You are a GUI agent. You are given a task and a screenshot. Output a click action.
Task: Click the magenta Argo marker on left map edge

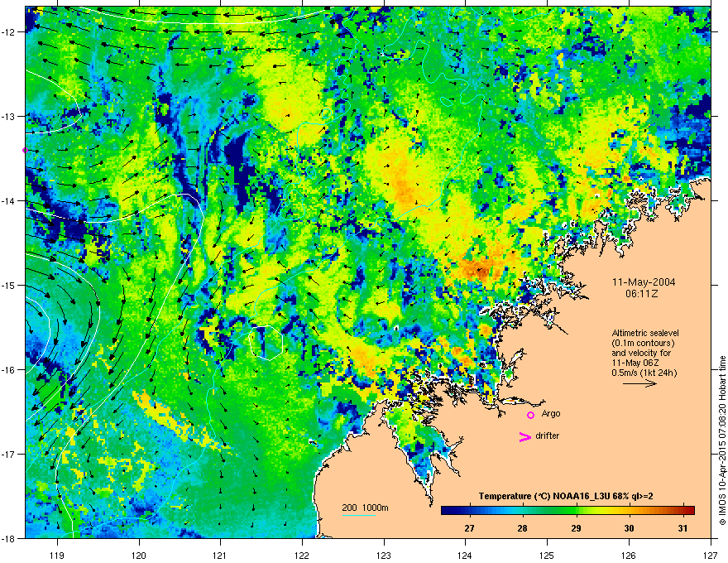tap(26, 150)
